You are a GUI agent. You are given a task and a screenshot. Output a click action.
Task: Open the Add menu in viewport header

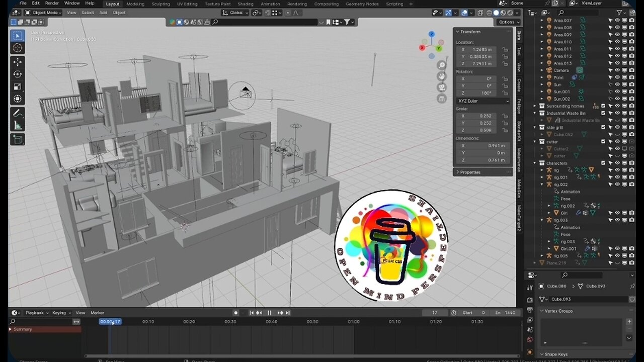pos(103,13)
